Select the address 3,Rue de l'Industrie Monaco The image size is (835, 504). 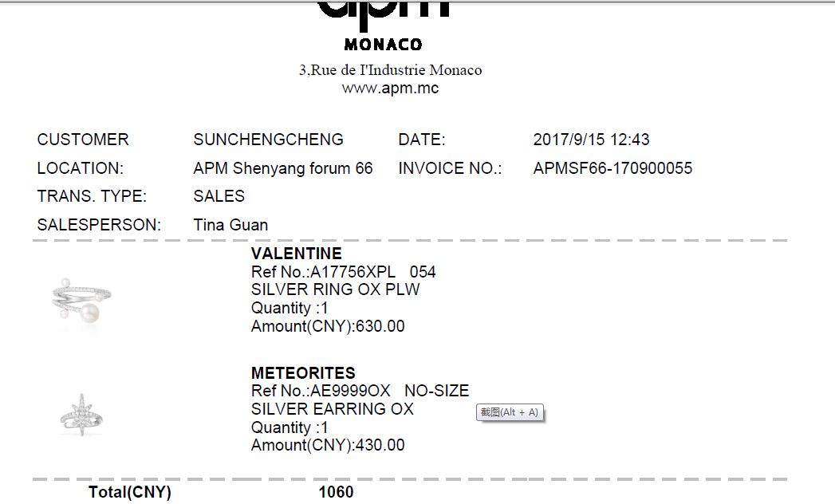click(390, 70)
